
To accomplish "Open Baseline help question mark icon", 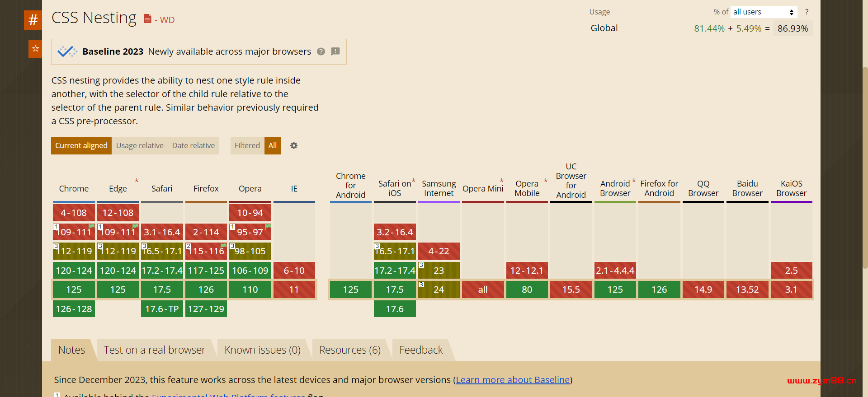I will 321,51.
